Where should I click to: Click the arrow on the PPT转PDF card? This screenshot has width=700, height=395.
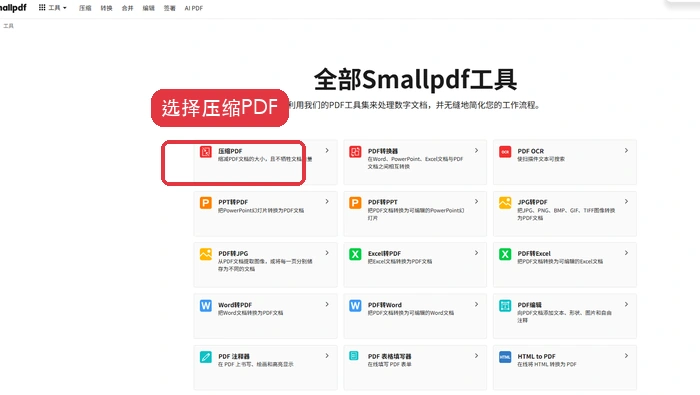327,202
